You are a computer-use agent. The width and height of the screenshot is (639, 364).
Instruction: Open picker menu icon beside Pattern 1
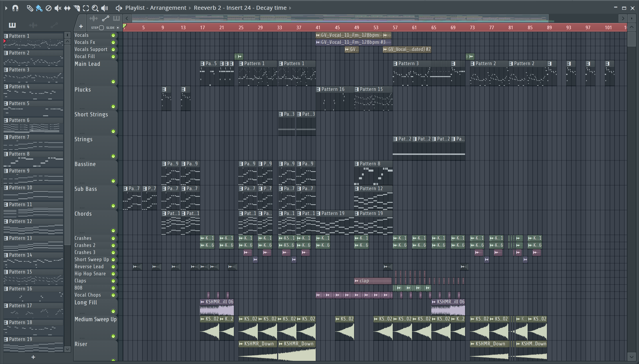(67, 35)
